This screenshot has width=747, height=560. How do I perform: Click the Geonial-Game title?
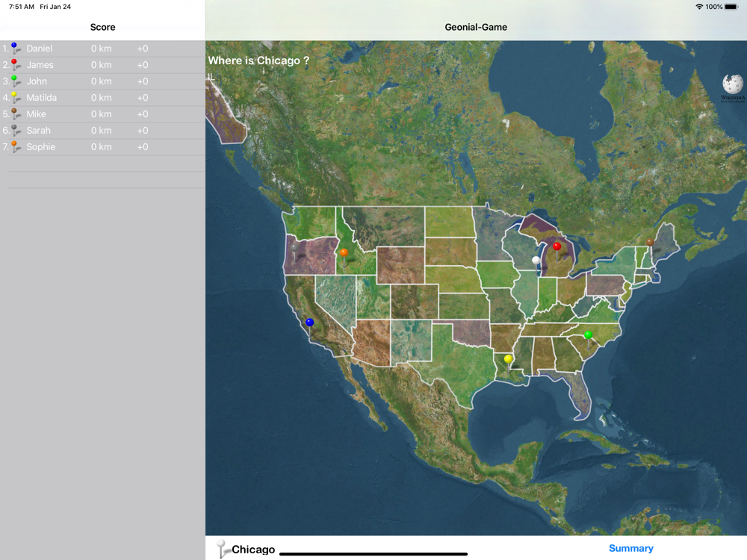(x=475, y=27)
